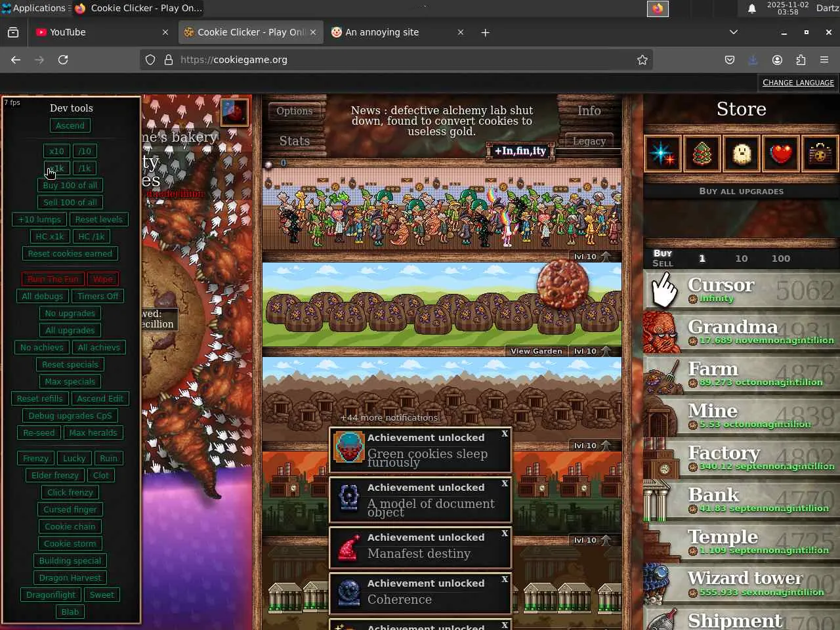
Task: Buy a Bank building in the store
Action: click(742, 499)
